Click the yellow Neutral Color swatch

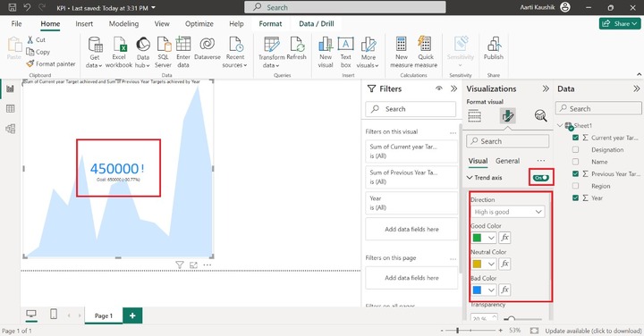click(x=477, y=264)
